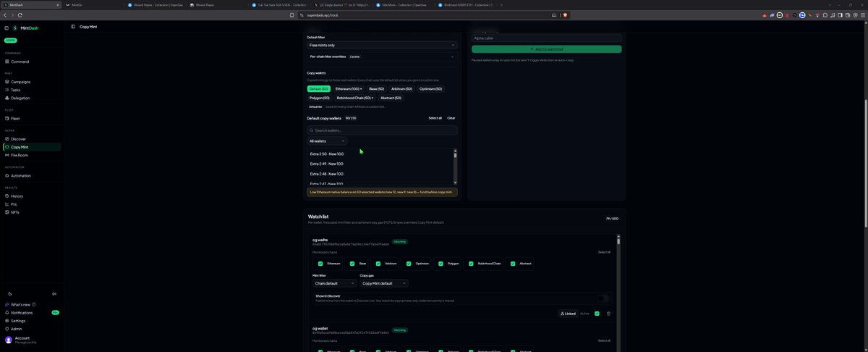Toggle Active checkbox for og wallte
The height and width of the screenshot is (352, 868).
pyautogui.click(x=597, y=314)
